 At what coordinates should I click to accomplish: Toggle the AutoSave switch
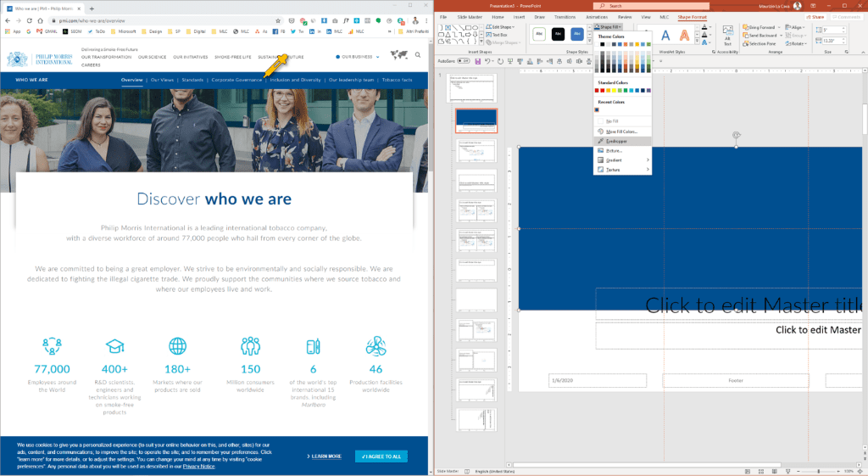click(x=464, y=61)
